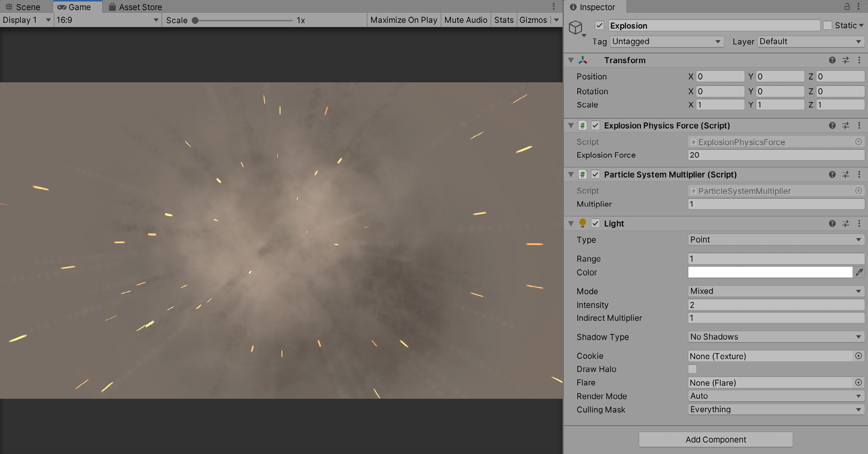This screenshot has width=868, height=454.
Task: Toggle the Explosion object active checkbox
Action: point(600,26)
